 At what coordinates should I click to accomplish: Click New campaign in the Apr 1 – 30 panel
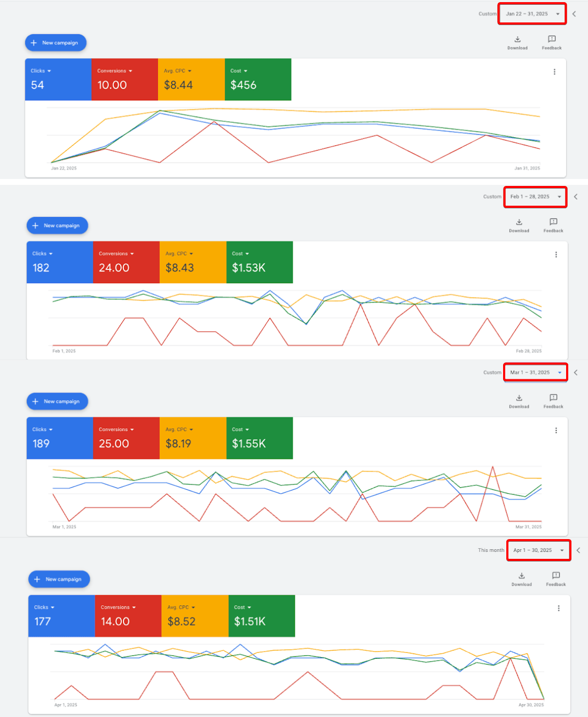click(59, 579)
